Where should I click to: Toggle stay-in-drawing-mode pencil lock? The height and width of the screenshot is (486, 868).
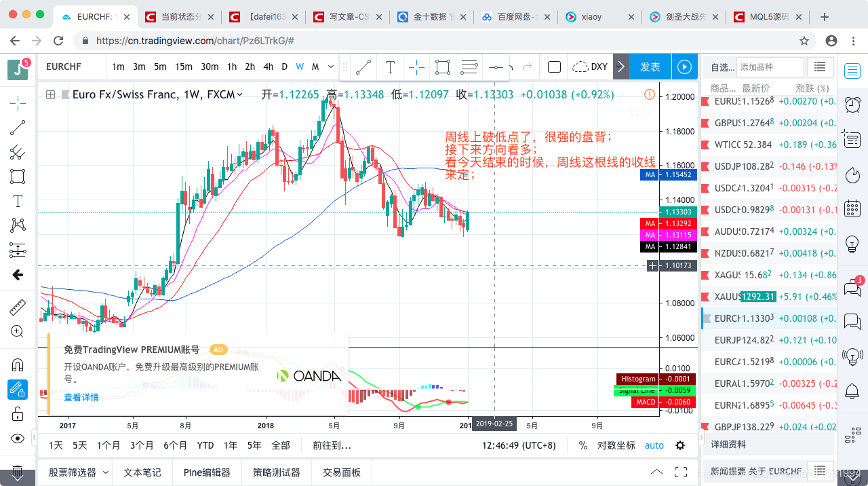pos(18,390)
